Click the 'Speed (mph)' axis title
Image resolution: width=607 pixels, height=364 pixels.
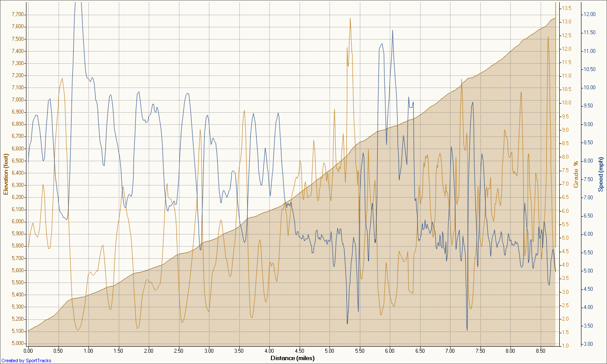[600, 174]
